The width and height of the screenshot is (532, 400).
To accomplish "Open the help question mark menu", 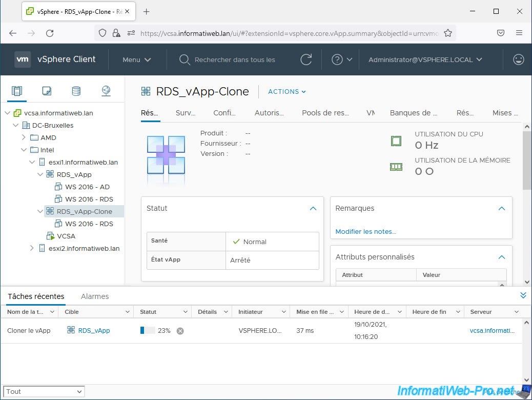I will click(337, 59).
